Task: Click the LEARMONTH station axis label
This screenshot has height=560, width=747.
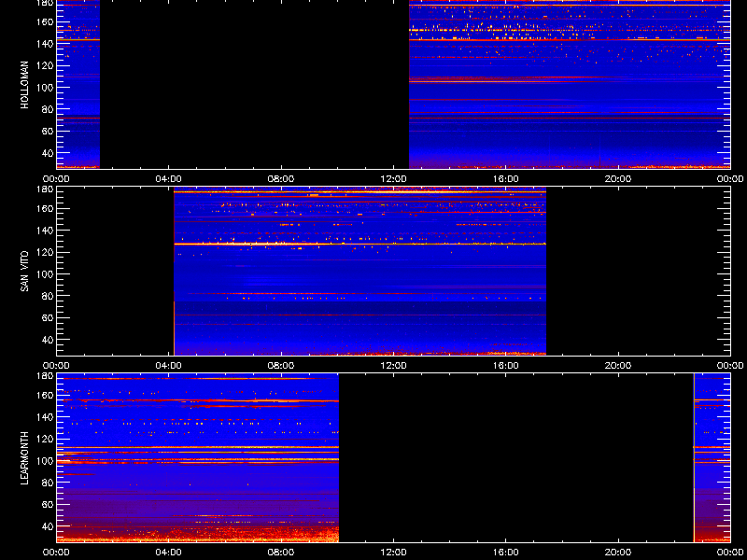Action: click(x=25, y=458)
